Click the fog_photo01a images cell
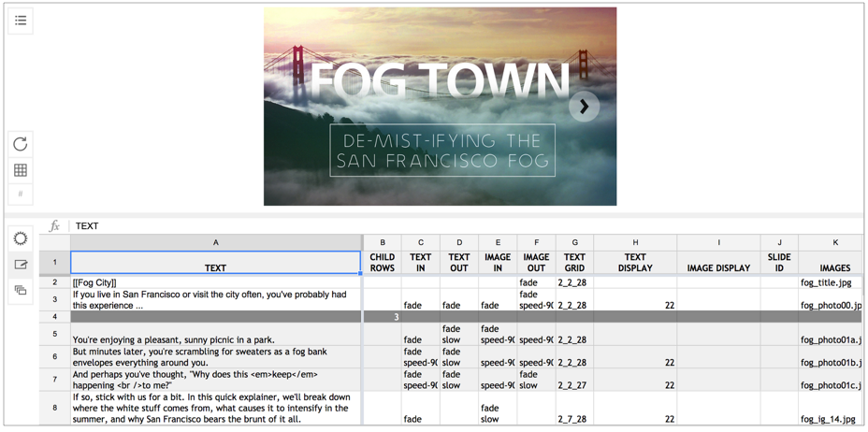The image size is (868, 432). [831, 334]
